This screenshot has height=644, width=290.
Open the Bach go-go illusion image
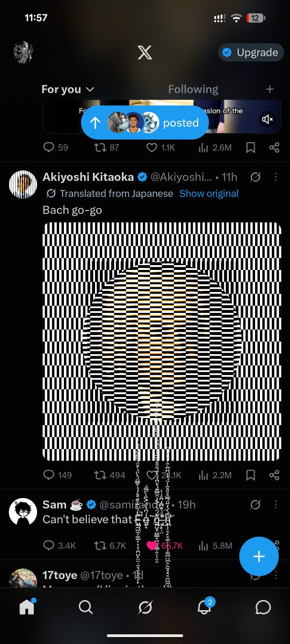162,341
